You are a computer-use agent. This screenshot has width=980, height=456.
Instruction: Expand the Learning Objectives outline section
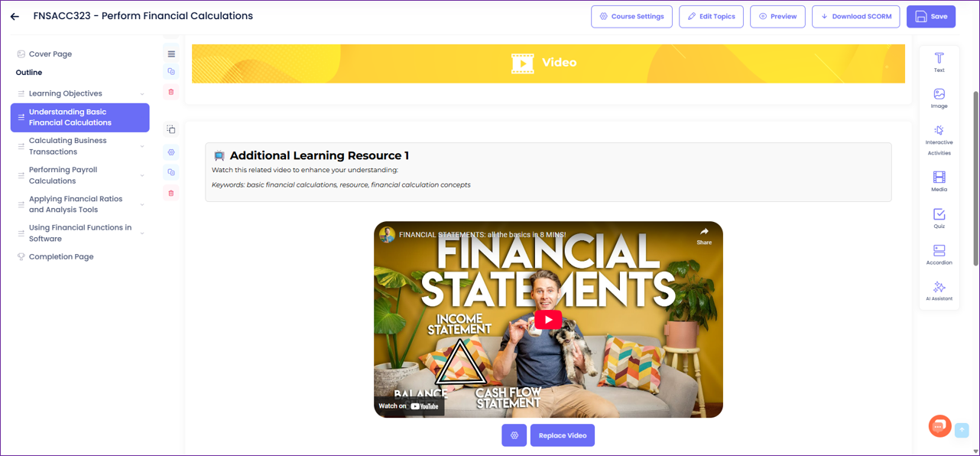point(142,94)
